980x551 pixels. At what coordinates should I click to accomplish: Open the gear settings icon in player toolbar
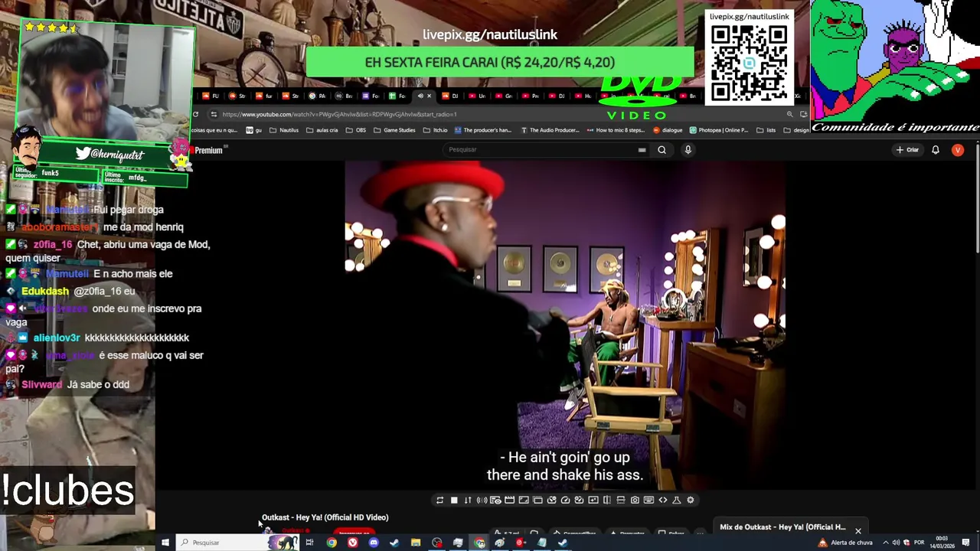pyautogui.click(x=690, y=500)
